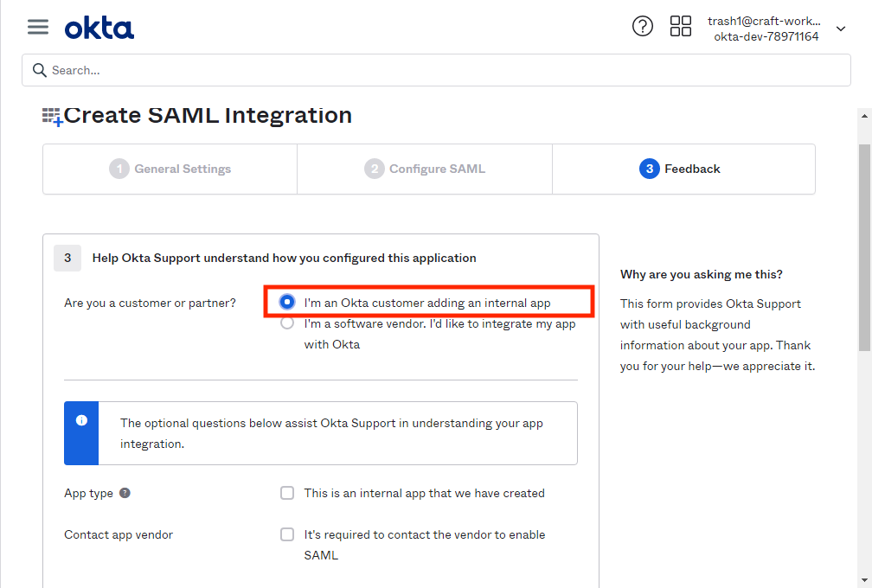Select the software vendor radio option
The image size is (872, 588).
pos(287,323)
